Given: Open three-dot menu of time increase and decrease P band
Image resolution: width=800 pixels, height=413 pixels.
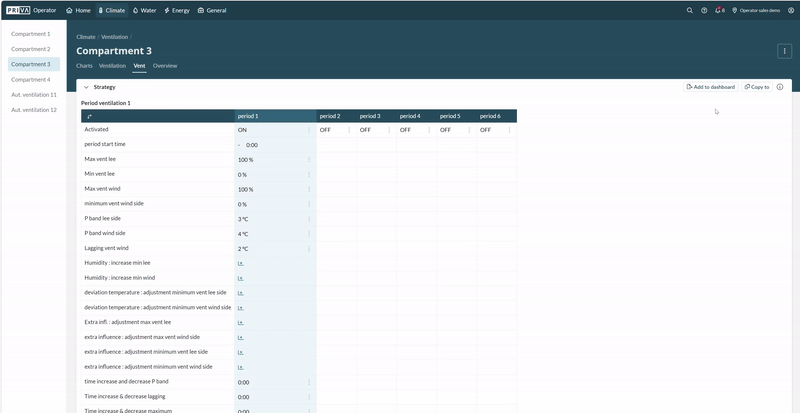Looking at the screenshot, I should pos(309,382).
